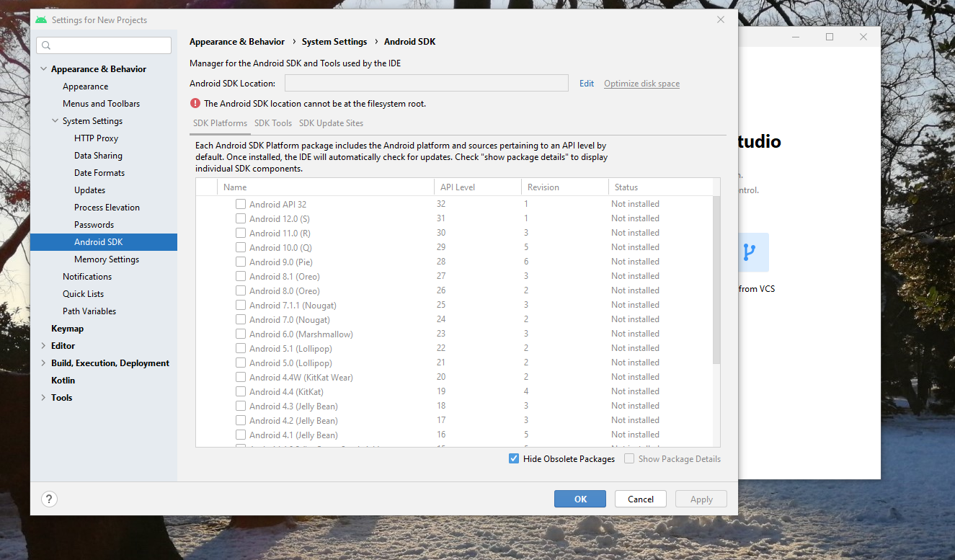
Task: Select Date Formats in the tree
Action: (99, 173)
